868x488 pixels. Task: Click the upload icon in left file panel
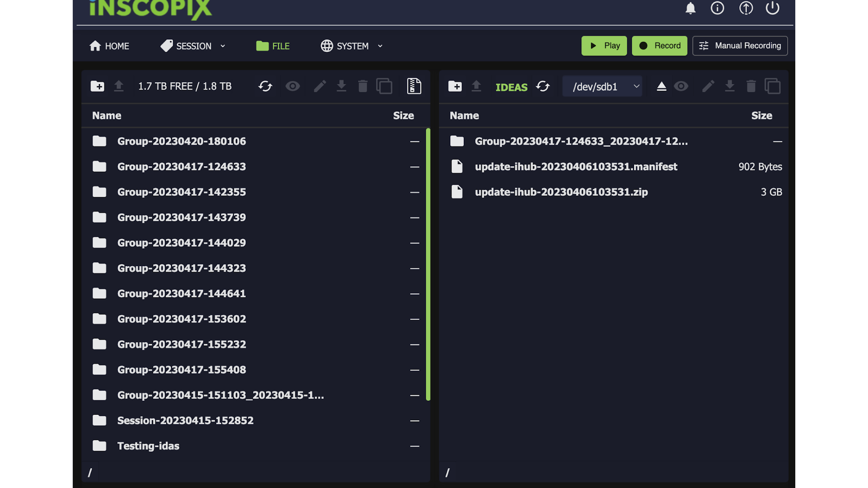[119, 86]
